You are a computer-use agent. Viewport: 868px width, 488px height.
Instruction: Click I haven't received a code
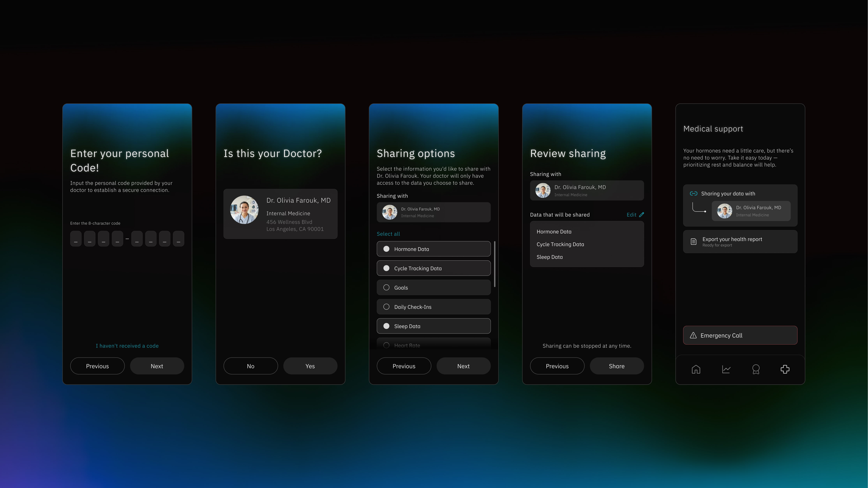(127, 346)
